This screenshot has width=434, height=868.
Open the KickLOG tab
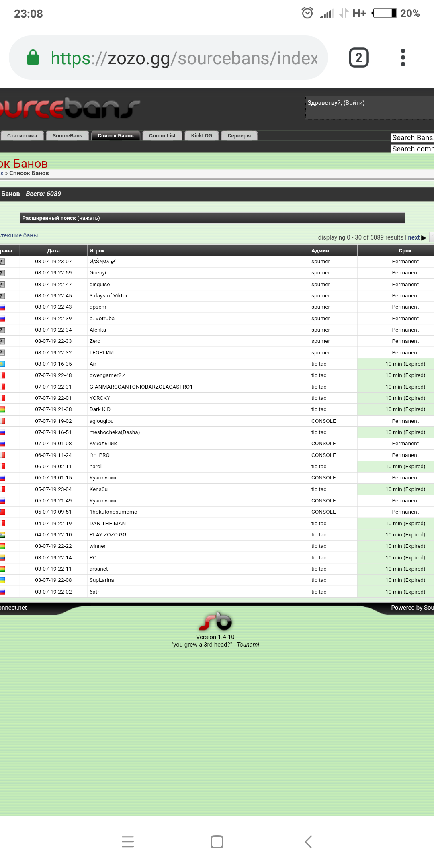click(201, 136)
